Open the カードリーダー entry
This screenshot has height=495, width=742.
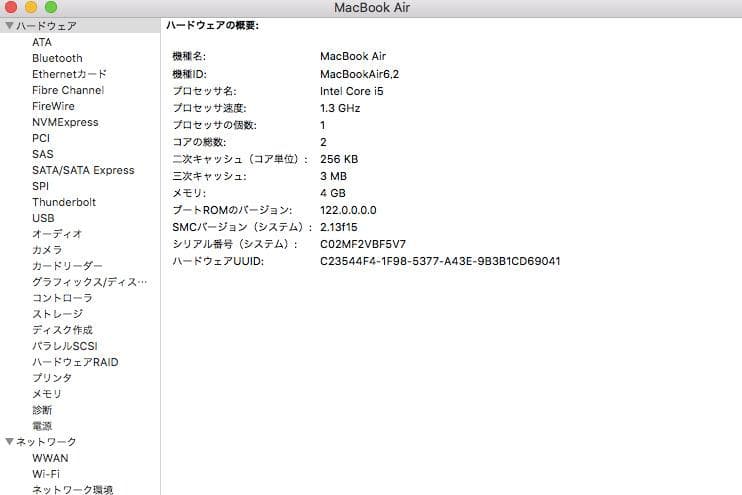click(67, 266)
